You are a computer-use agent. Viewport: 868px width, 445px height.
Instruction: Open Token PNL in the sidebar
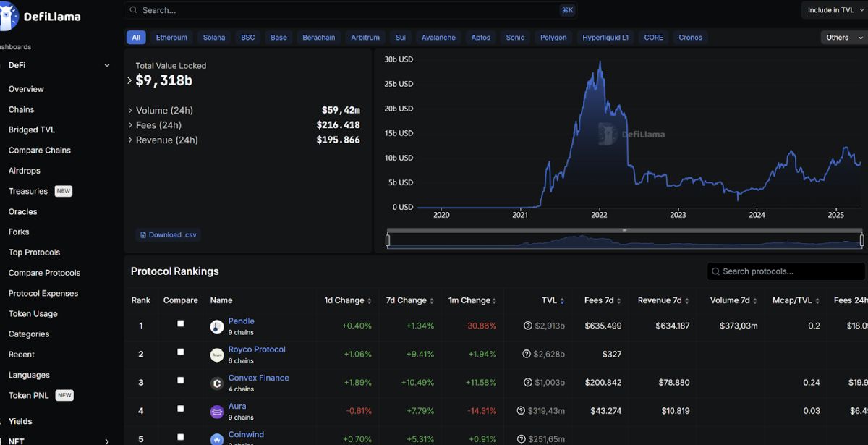click(x=29, y=396)
